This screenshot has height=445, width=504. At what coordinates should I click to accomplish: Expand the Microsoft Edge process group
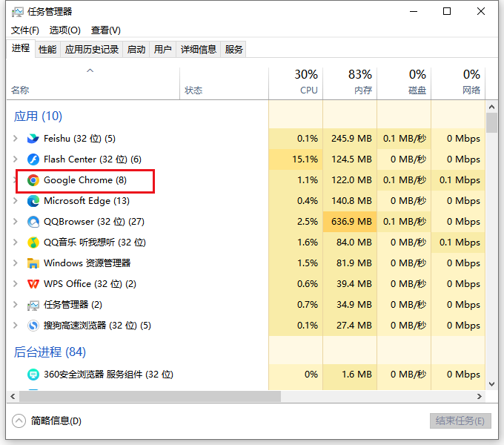click(15, 201)
